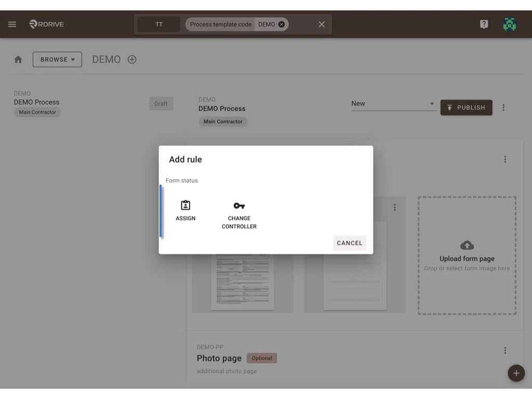The height and width of the screenshot is (399, 532).
Task: Add a new item via the plus icon beside DEMO
Action: click(132, 59)
